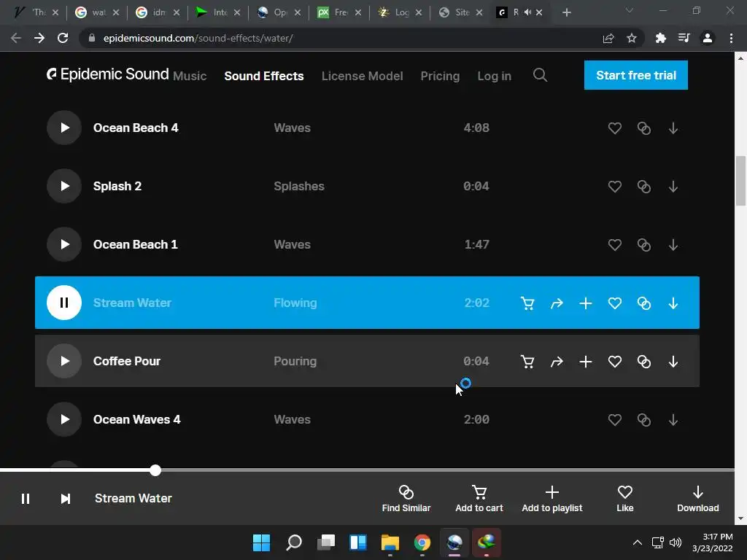
Task: Go to the Pricing page
Action: 440,76
